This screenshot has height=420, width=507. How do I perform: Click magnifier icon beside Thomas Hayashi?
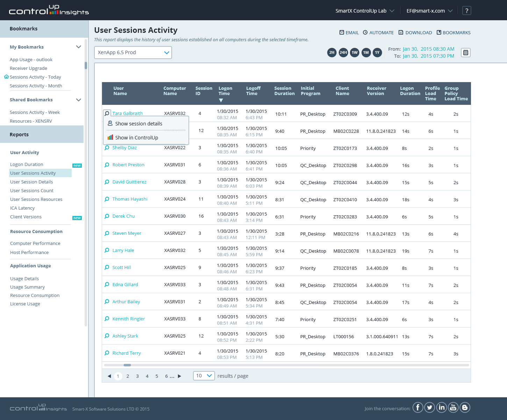pyautogui.click(x=107, y=199)
